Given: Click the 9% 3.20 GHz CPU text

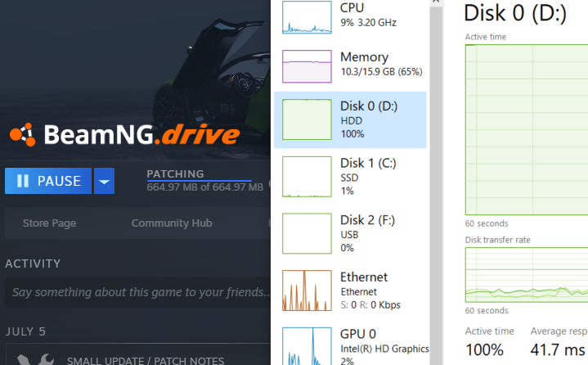Looking at the screenshot, I should [368, 23].
